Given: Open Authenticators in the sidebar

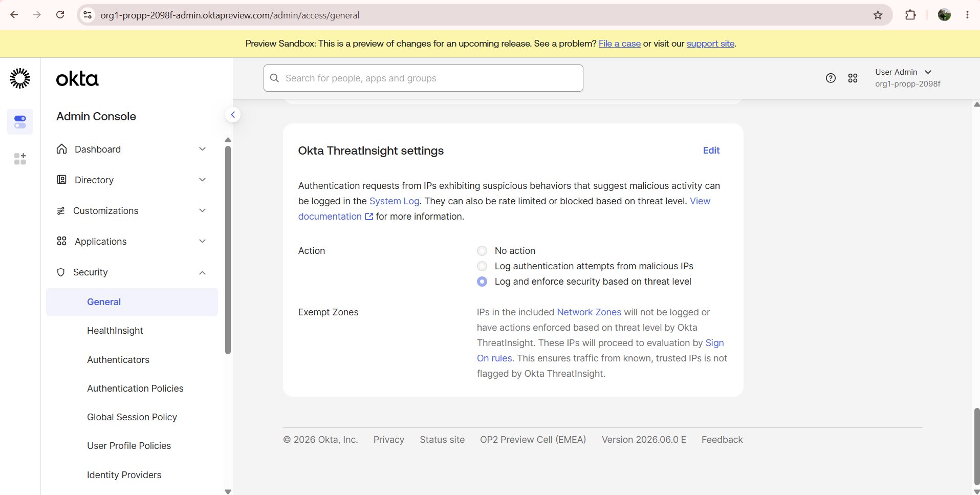Looking at the screenshot, I should point(118,360).
